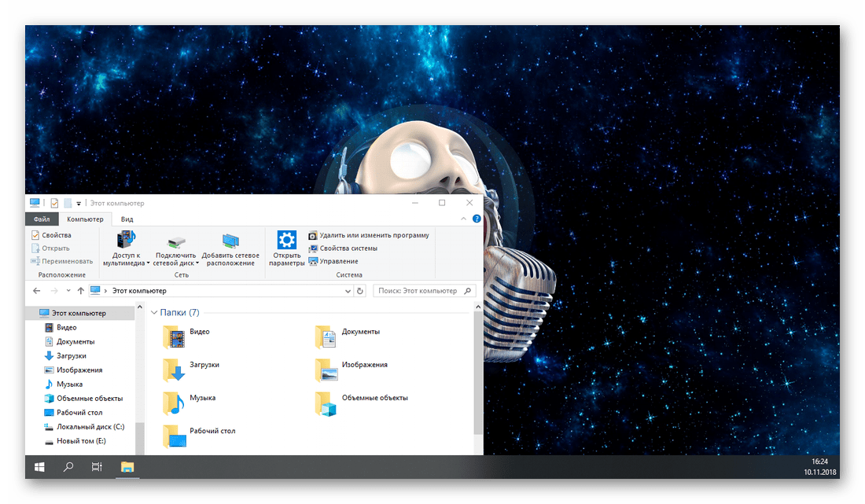This screenshot has height=504, width=865.
Task: Click the refresh button next to address bar
Action: point(360,291)
